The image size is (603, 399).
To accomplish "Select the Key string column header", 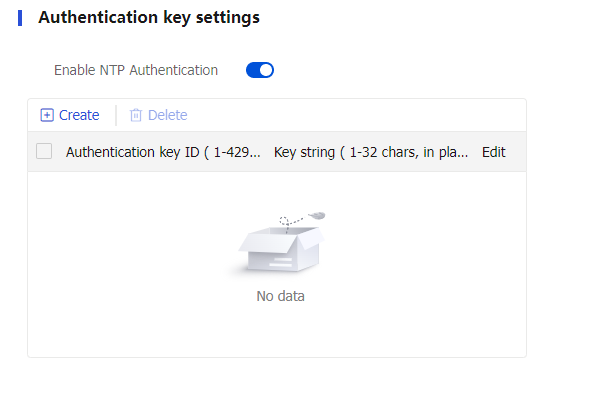I will (x=371, y=152).
